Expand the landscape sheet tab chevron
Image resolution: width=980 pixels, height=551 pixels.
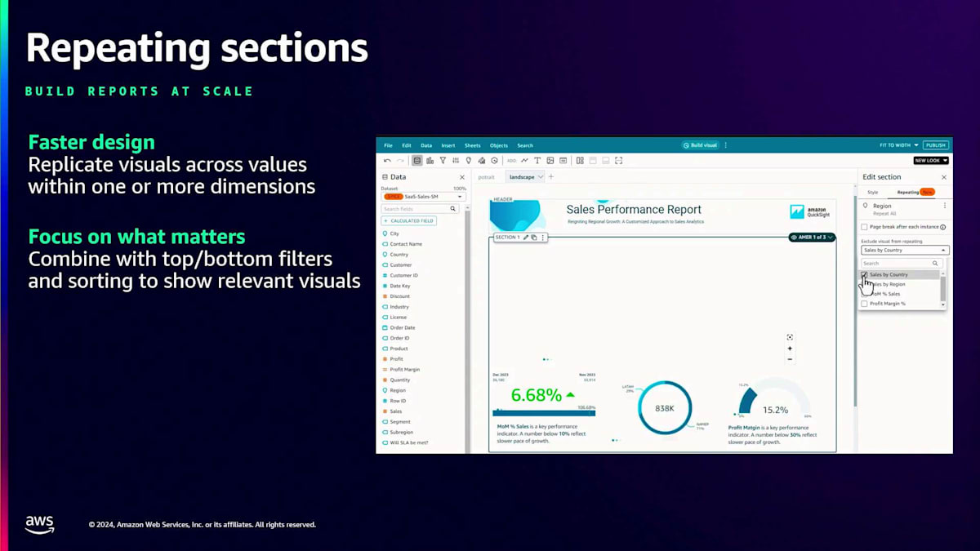click(540, 177)
